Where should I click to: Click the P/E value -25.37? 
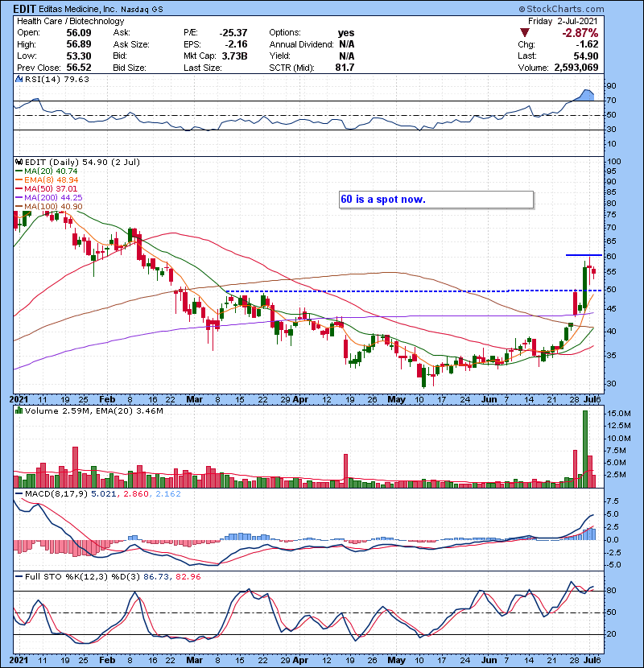(233, 33)
